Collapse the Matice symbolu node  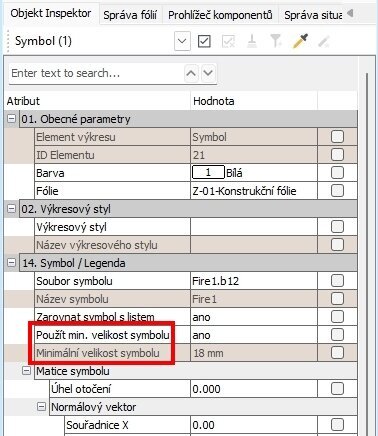(x=26, y=370)
